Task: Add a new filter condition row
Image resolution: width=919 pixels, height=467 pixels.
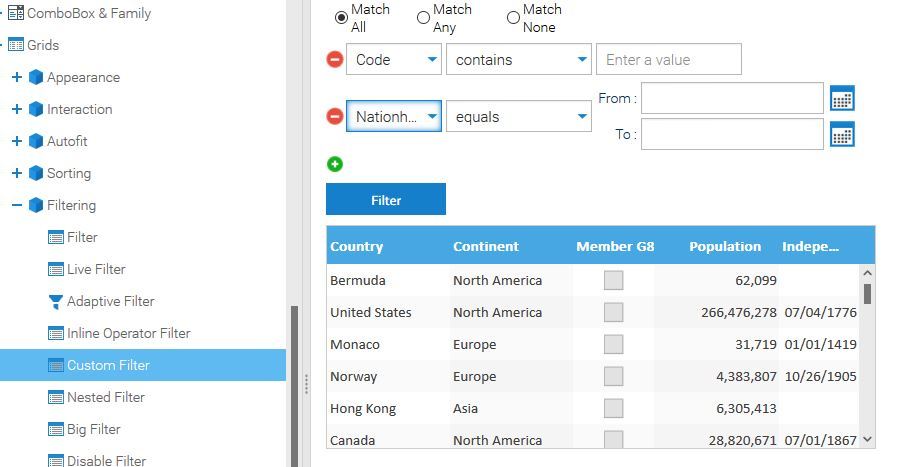Action: 335,164
